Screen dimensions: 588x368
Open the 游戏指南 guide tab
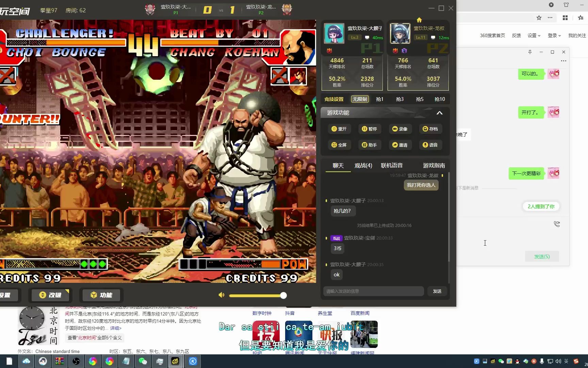[434, 166]
